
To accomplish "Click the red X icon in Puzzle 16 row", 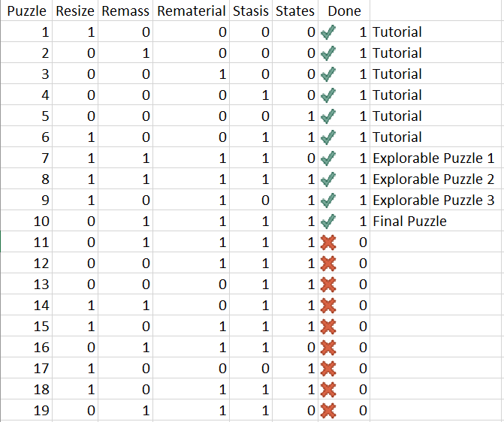I will coord(327,348).
